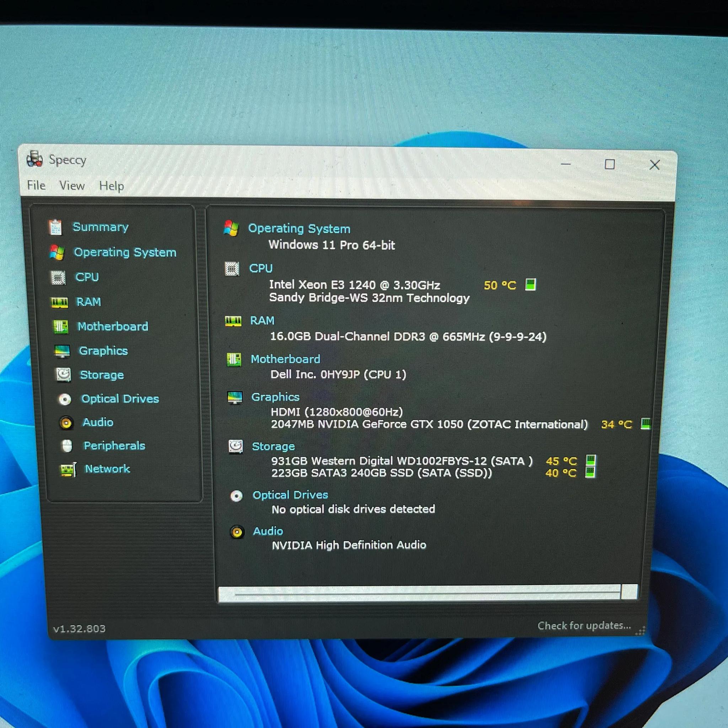Image resolution: width=728 pixels, height=728 pixels.
Task: Select Storage in the sidebar
Action: (x=102, y=375)
